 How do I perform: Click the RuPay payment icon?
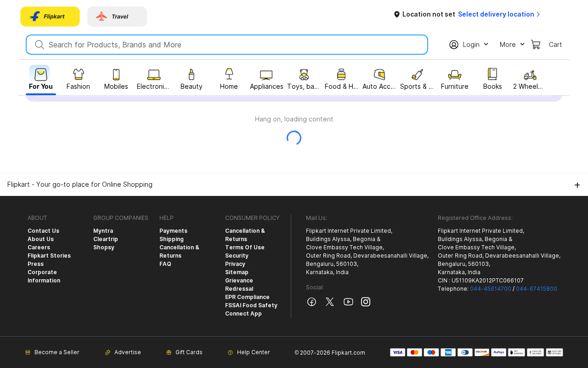coord(499,352)
